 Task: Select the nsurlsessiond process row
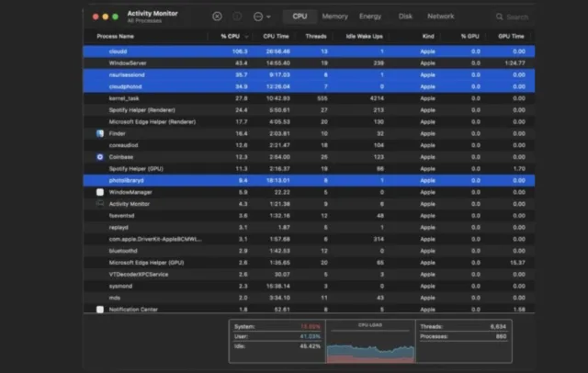[309, 75]
